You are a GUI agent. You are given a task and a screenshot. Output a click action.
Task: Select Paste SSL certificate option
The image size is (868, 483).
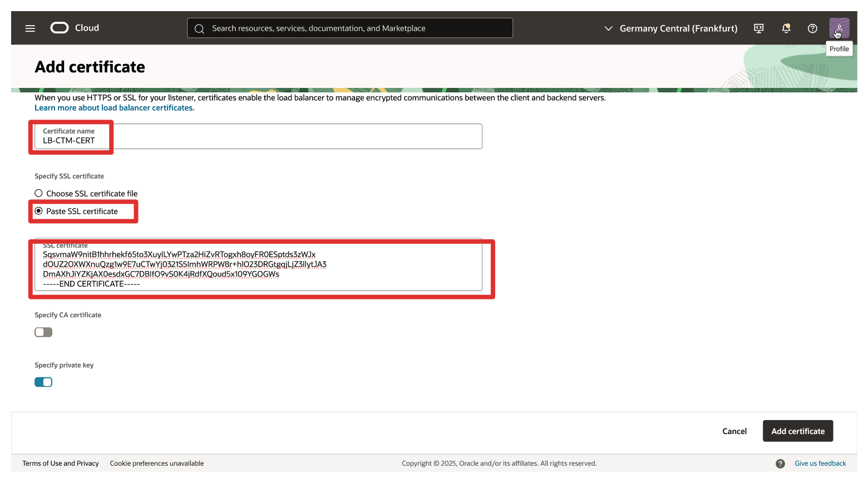(39, 211)
